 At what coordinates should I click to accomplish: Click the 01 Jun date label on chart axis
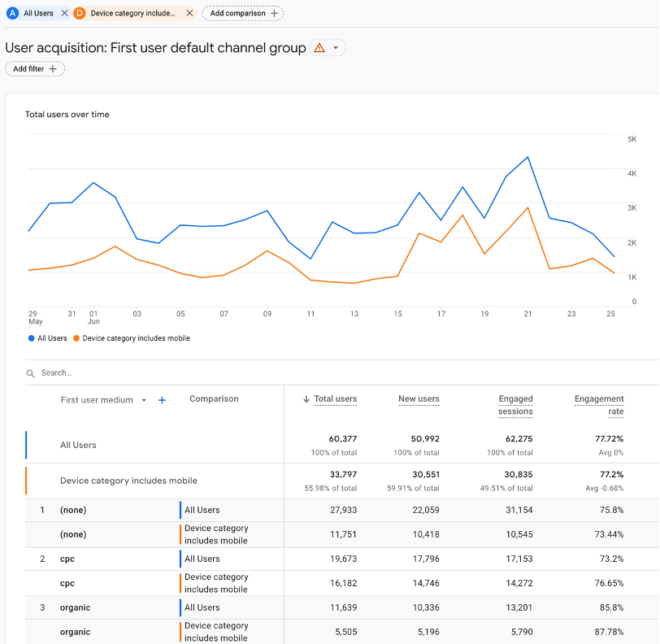coord(93,318)
